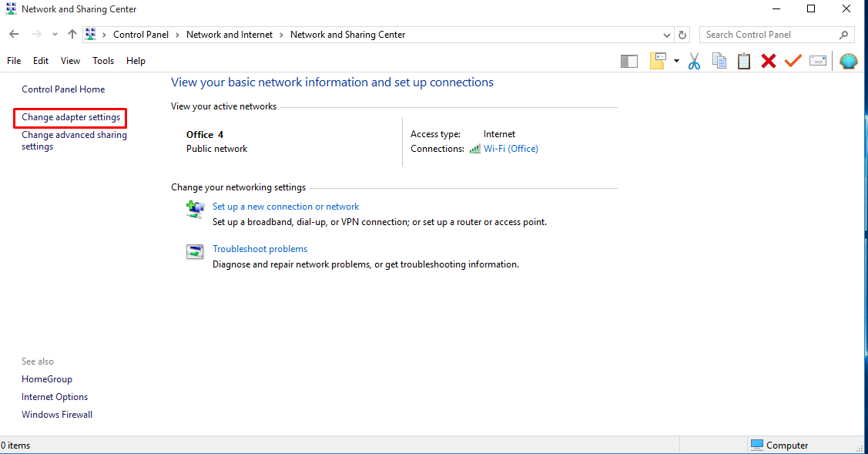Open Change adapter settings

(x=71, y=117)
